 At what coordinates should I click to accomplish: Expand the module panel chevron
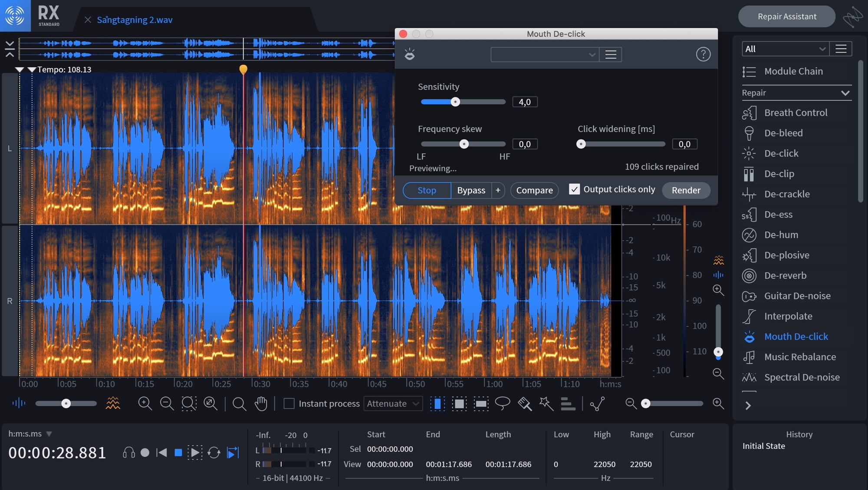point(748,405)
